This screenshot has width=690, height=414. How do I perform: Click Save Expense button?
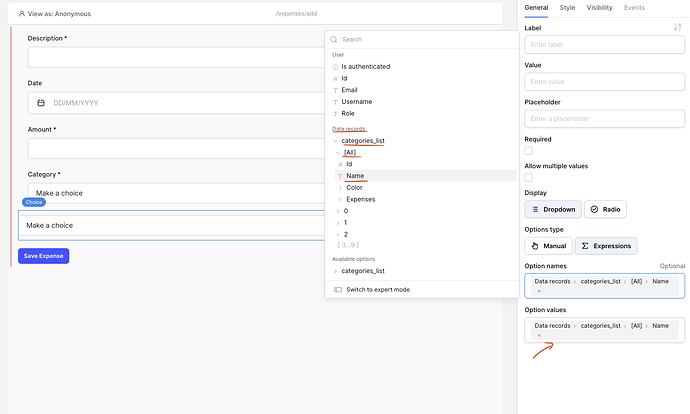coord(44,256)
